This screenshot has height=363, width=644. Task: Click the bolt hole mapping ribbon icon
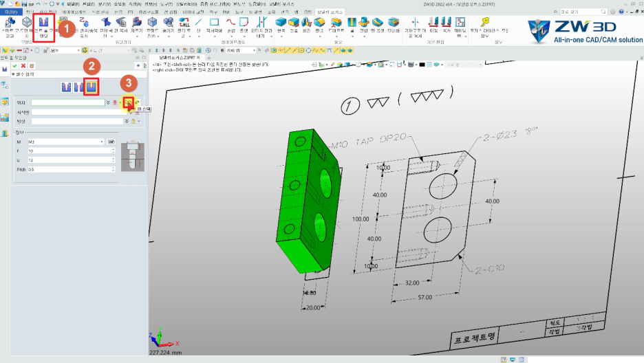(x=43, y=23)
